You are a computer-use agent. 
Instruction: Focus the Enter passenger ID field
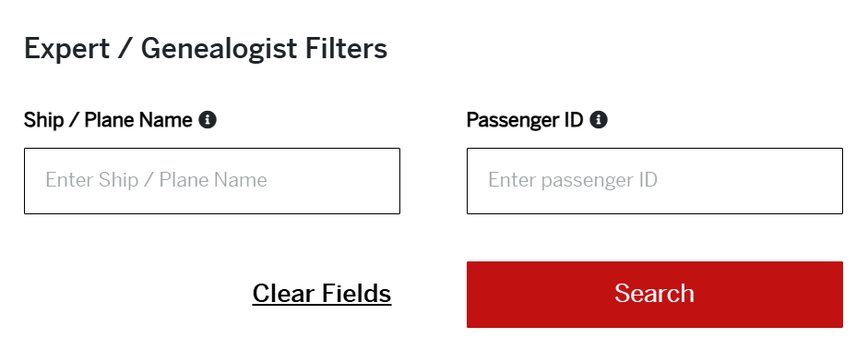pos(655,181)
